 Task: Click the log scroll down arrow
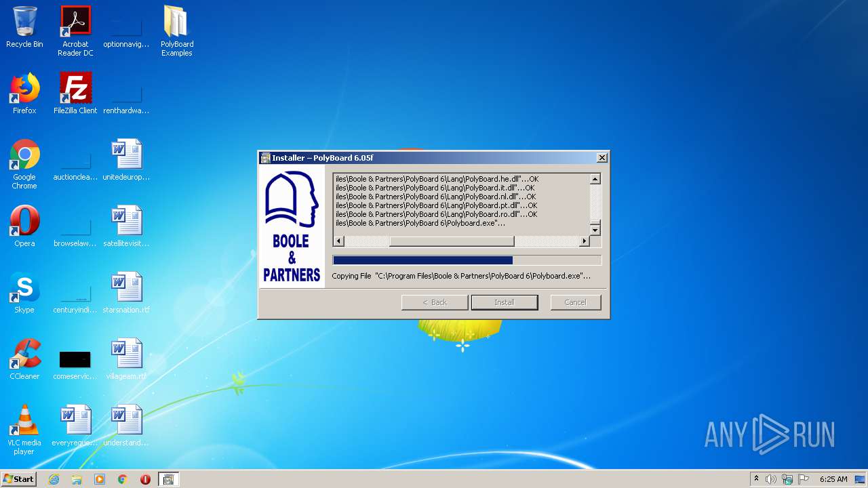pos(595,230)
